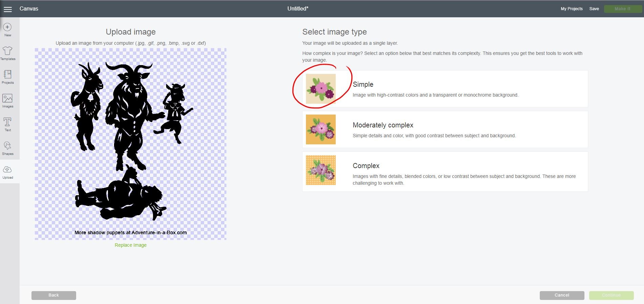644x304 pixels.
Task: Click Save in the top bar
Action: (x=594, y=9)
